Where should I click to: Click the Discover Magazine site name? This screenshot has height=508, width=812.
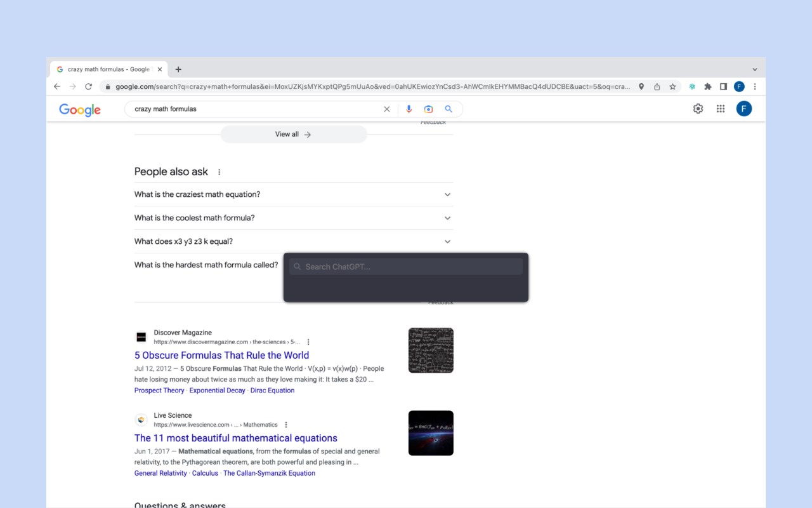[183, 333]
